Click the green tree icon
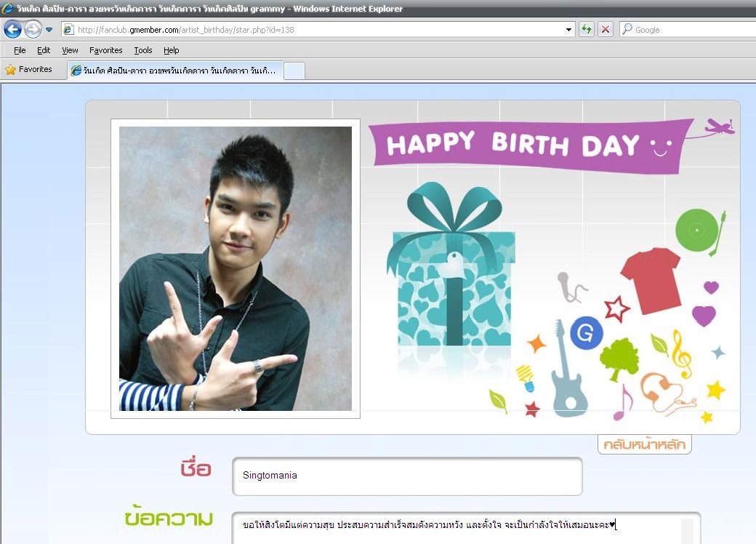The image size is (756, 544). (619, 359)
